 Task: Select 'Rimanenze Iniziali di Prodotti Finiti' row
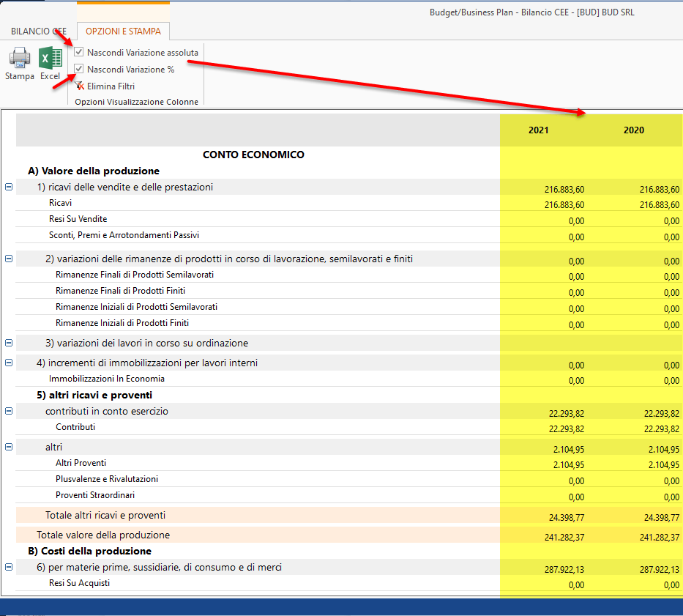point(122,323)
